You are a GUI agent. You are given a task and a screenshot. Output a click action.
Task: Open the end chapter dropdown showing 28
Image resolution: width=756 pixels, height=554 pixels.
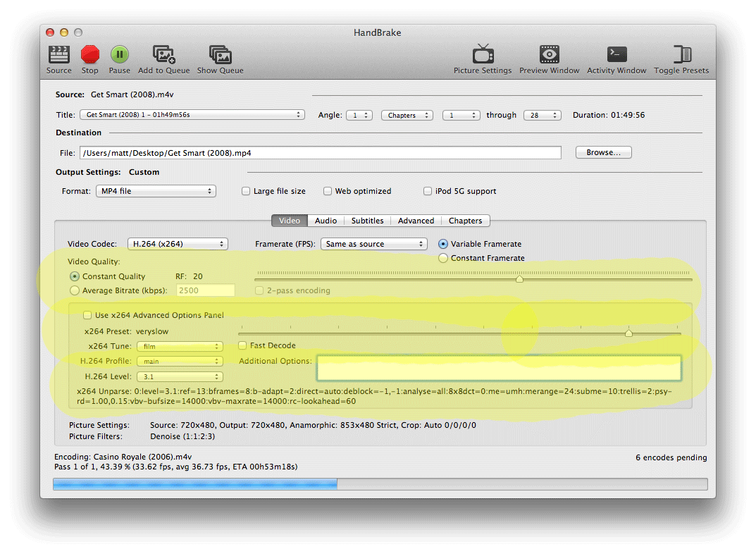(543, 115)
